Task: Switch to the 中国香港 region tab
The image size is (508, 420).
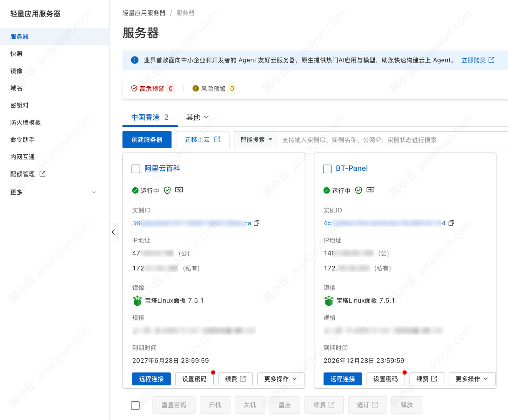Action: tap(150, 117)
